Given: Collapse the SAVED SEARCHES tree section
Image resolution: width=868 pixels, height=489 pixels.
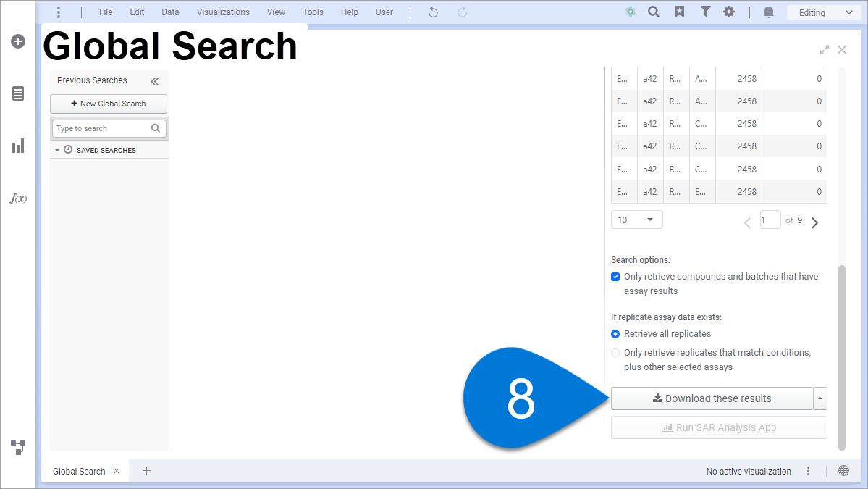Looking at the screenshot, I should [x=57, y=150].
